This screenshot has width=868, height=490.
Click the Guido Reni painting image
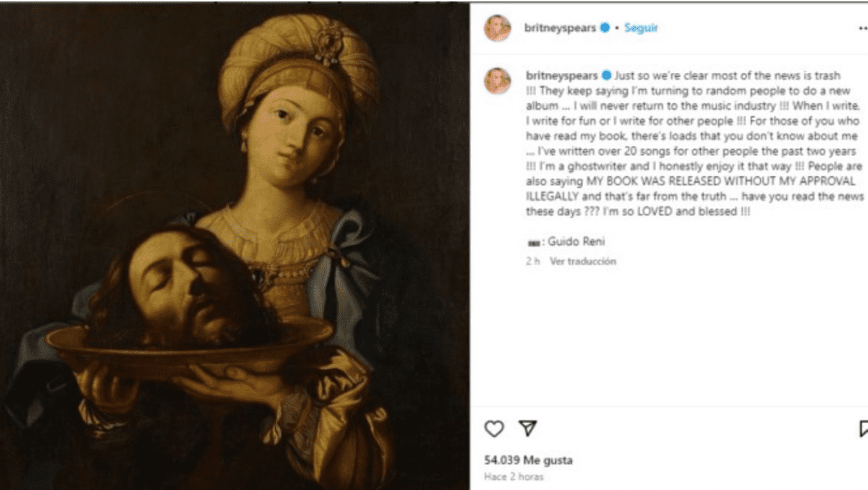point(234,247)
